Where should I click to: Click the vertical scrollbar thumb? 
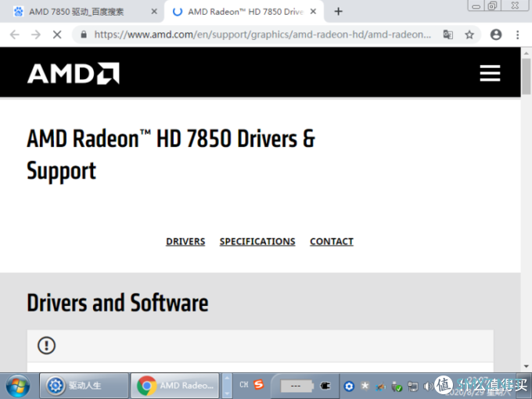tap(527, 77)
